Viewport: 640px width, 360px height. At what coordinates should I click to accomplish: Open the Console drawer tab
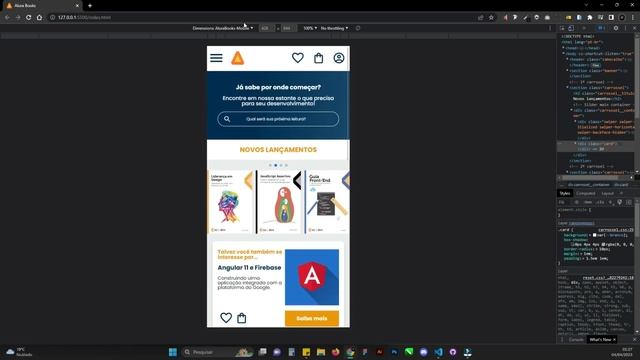click(576, 340)
